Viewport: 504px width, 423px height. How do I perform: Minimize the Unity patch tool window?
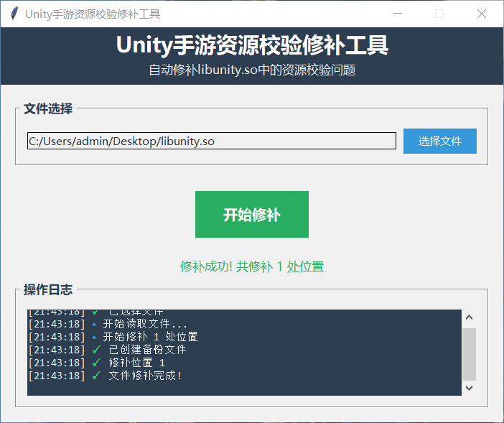tap(398, 14)
